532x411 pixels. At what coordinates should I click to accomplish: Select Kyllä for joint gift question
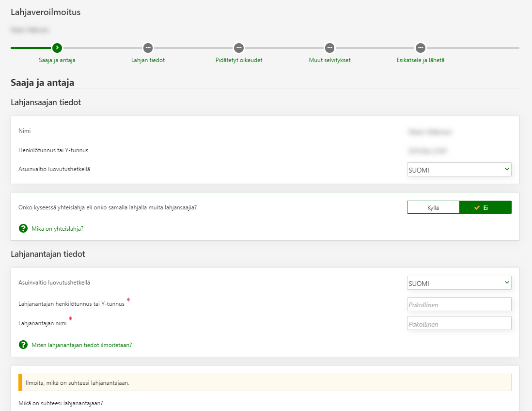coord(433,207)
